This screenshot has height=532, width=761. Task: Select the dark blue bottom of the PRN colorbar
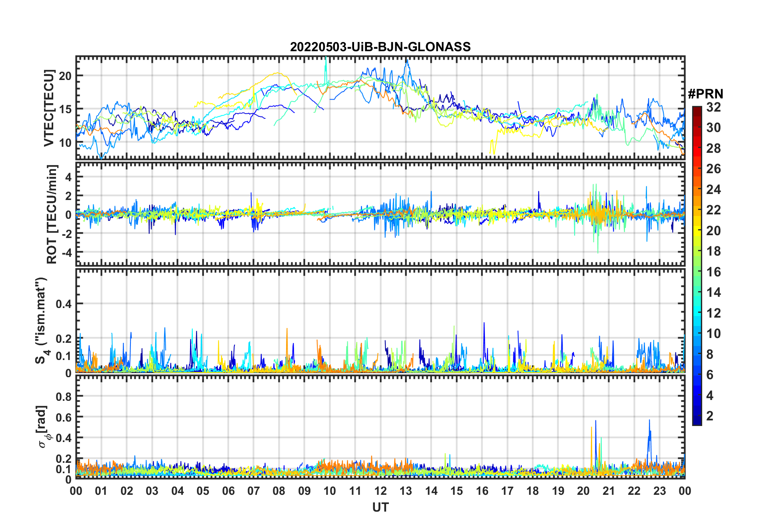[x=697, y=422]
